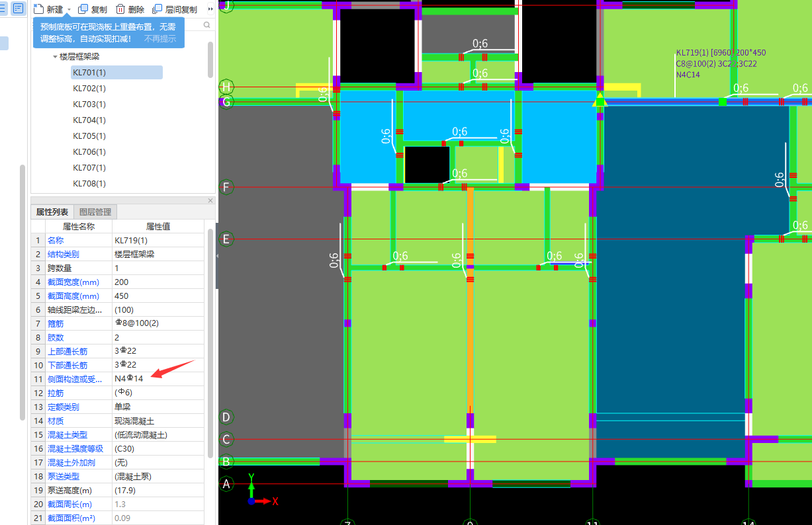Select KL703(1) in the component tree
This screenshot has width=812, height=525.
tap(89, 104)
